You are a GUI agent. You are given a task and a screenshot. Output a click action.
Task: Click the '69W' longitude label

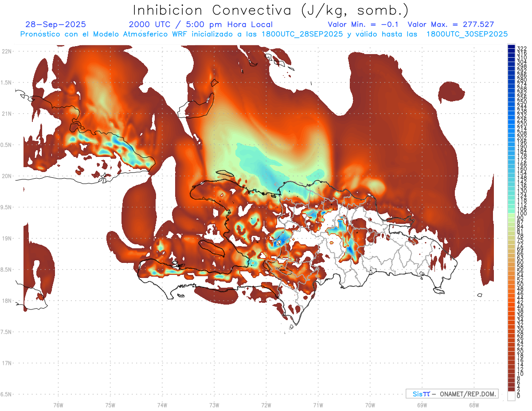pyautogui.click(x=422, y=405)
